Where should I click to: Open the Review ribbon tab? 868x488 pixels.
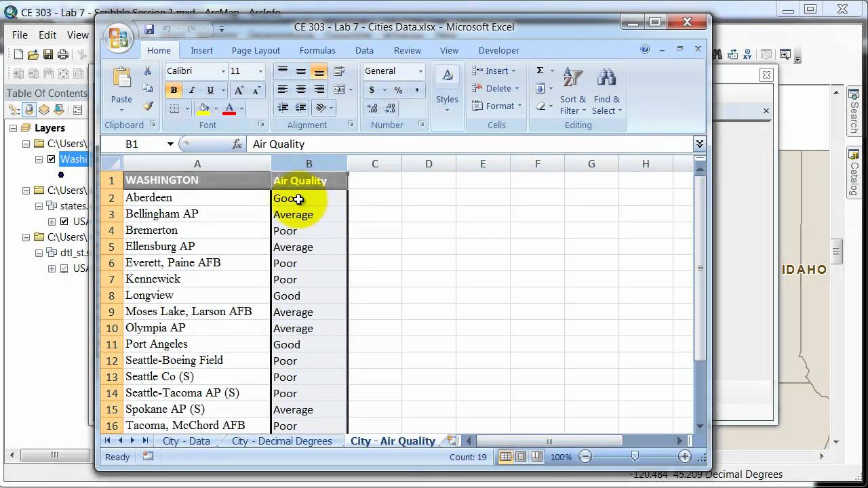(408, 50)
